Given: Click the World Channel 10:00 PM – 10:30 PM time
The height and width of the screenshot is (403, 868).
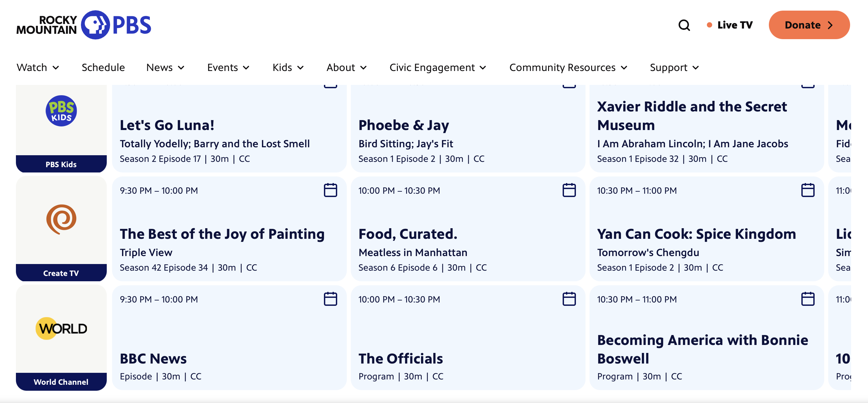Looking at the screenshot, I should pyautogui.click(x=399, y=299).
